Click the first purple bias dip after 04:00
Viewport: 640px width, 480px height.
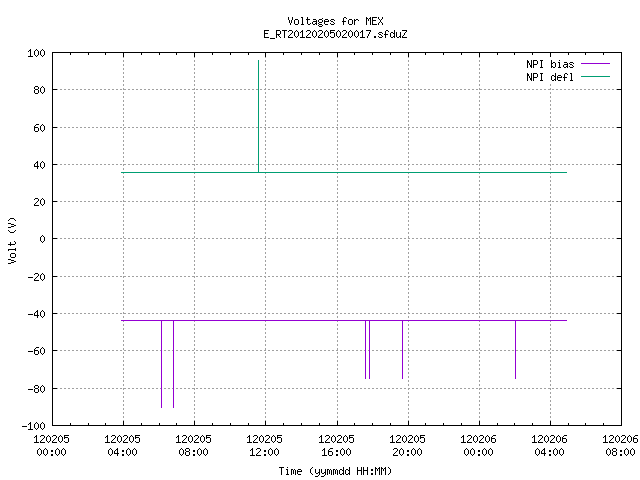[162, 364]
